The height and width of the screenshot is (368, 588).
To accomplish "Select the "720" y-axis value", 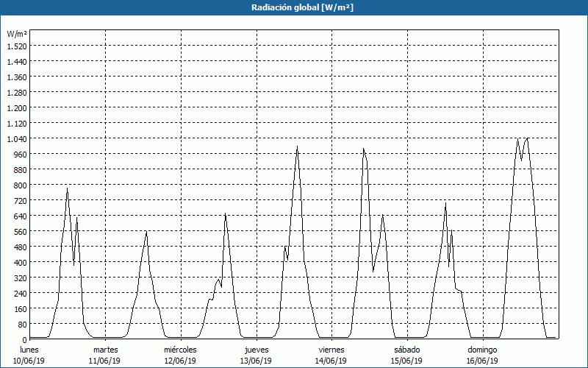I will pyautogui.click(x=20, y=200).
